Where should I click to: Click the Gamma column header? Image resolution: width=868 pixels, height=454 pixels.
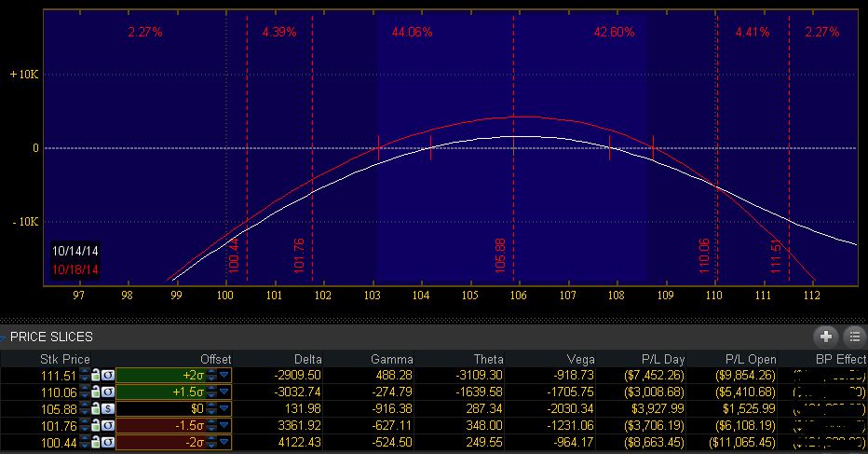(x=391, y=359)
